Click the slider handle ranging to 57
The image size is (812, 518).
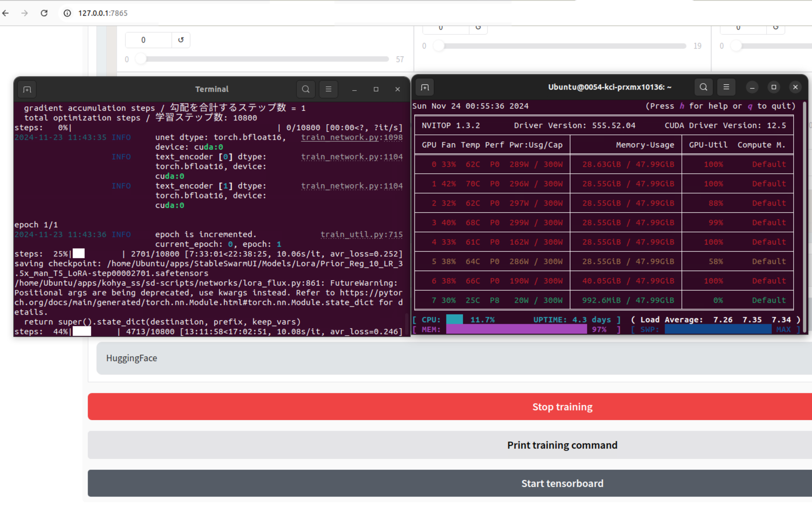141,59
